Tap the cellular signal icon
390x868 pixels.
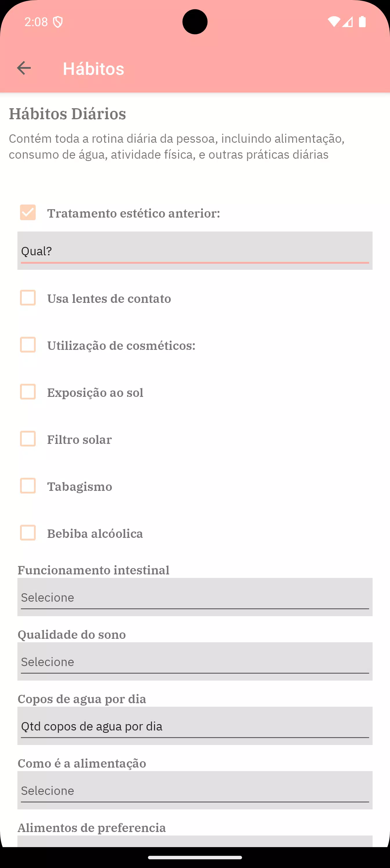[x=348, y=22]
